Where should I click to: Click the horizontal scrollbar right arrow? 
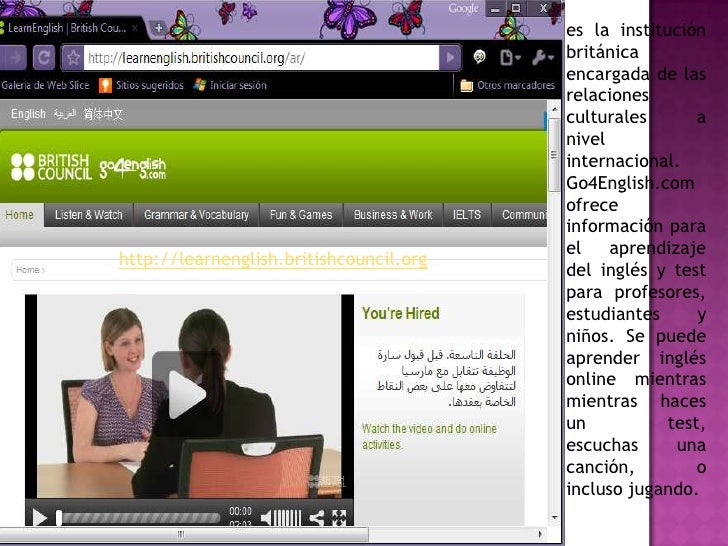[x=540, y=534]
